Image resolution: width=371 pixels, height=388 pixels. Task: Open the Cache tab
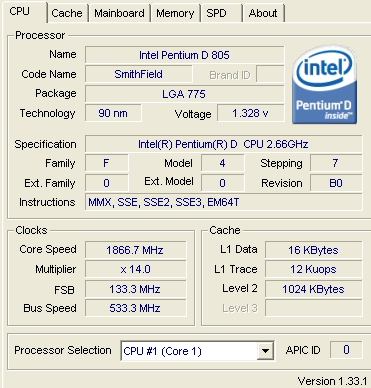67,13
